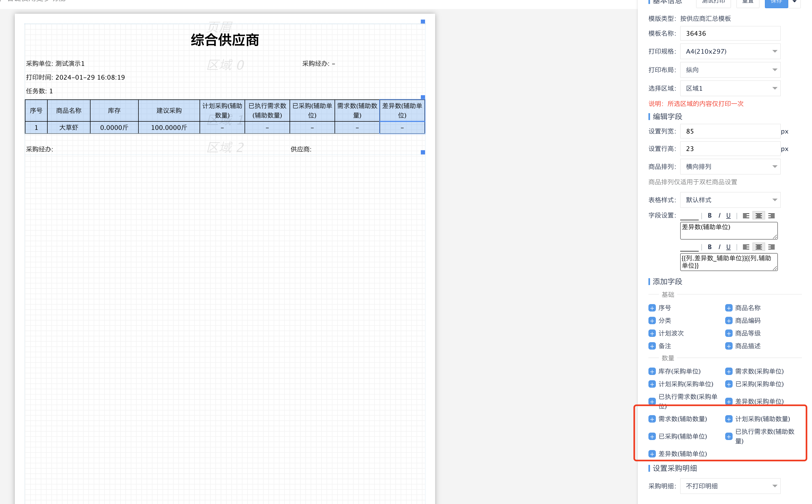Select the 供应商: label in 区域 2
The width and height of the screenshot is (812, 504).
[301, 149]
